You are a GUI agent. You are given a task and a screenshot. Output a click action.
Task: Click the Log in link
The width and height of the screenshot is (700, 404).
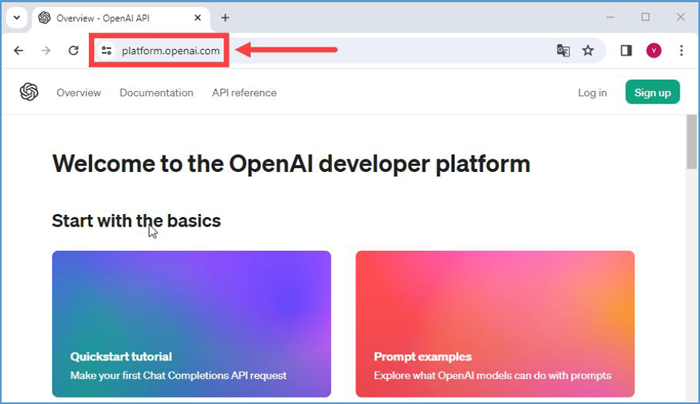point(592,93)
